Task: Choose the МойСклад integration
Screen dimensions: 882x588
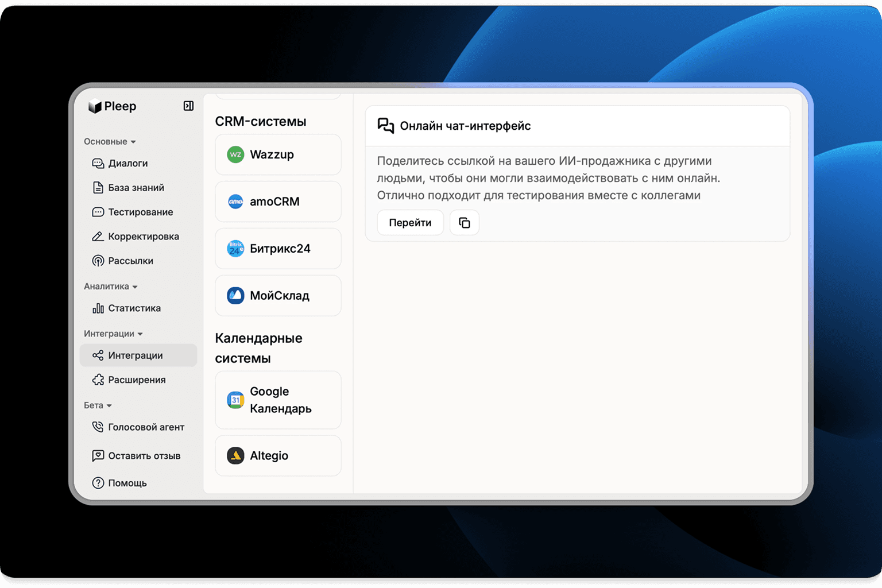Action: tap(278, 296)
